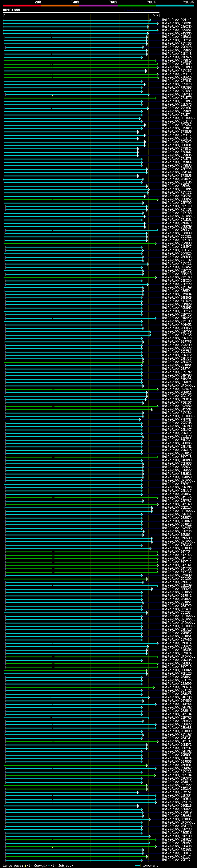
Task: Click the orange ~40% identity legend segment
Action: point(60,6)
